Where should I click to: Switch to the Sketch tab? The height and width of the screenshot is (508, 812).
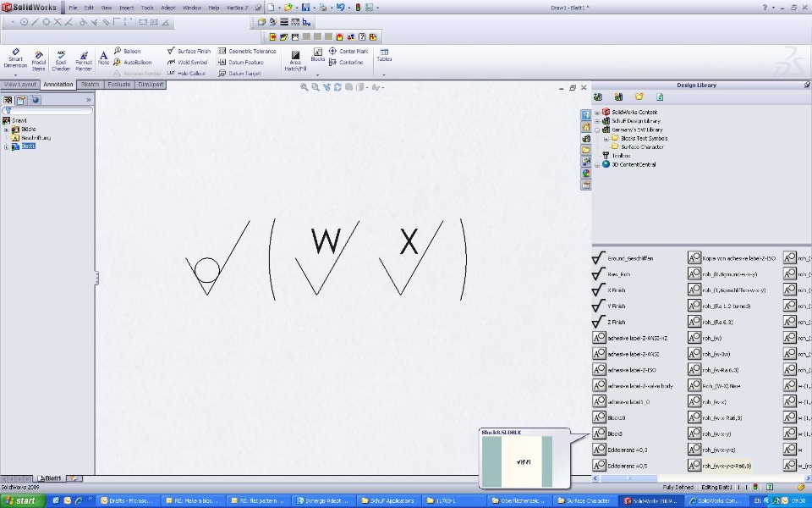click(91, 84)
